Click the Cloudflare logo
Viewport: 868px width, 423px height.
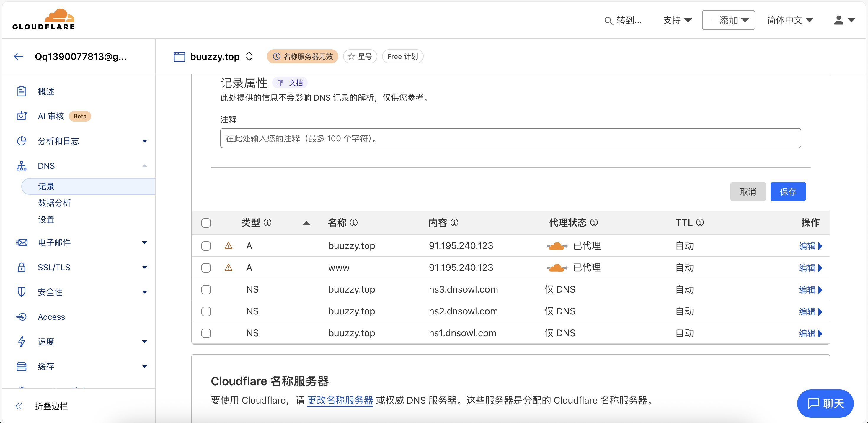coord(43,19)
